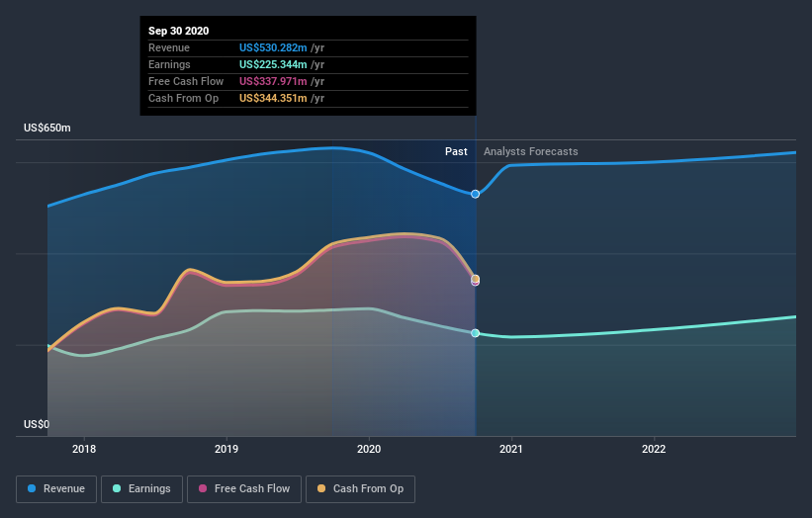812x518 pixels.
Task: Click the Analysts Forecasts label
Action: (531, 151)
